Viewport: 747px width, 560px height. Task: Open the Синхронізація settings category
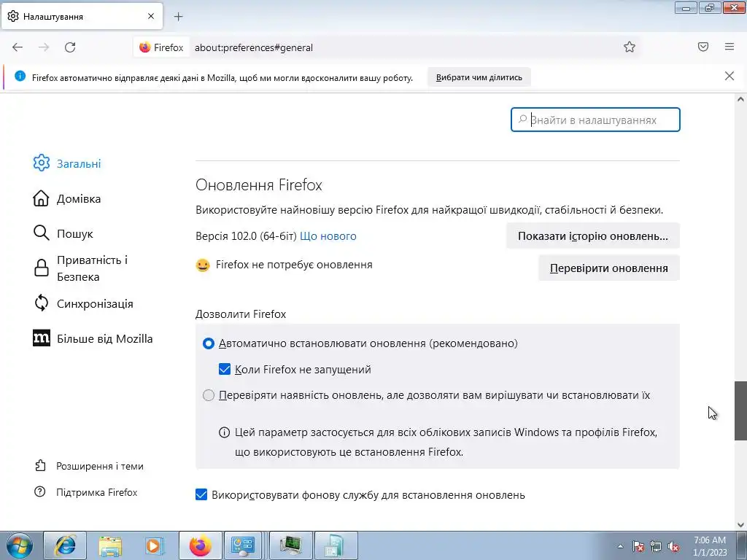(x=83, y=303)
